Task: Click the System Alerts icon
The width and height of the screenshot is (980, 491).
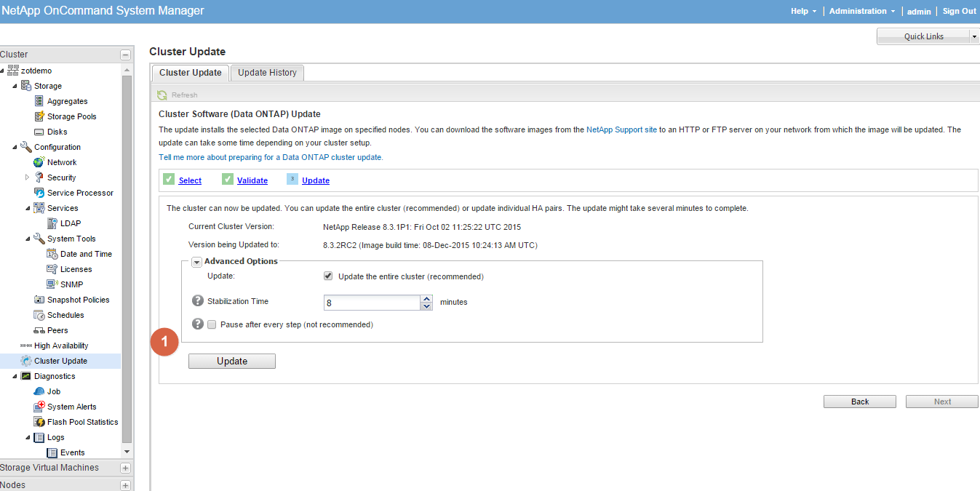Action: (x=39, y=407)
